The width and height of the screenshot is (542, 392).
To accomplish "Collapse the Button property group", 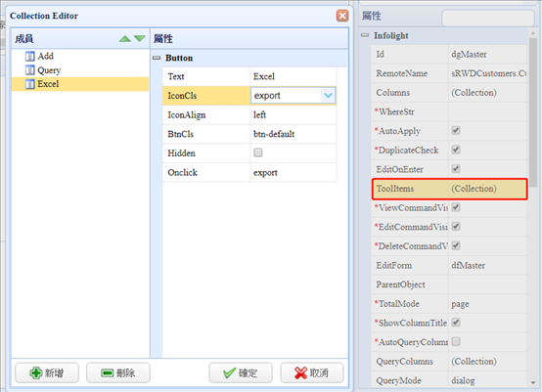I will coord(157,58).
